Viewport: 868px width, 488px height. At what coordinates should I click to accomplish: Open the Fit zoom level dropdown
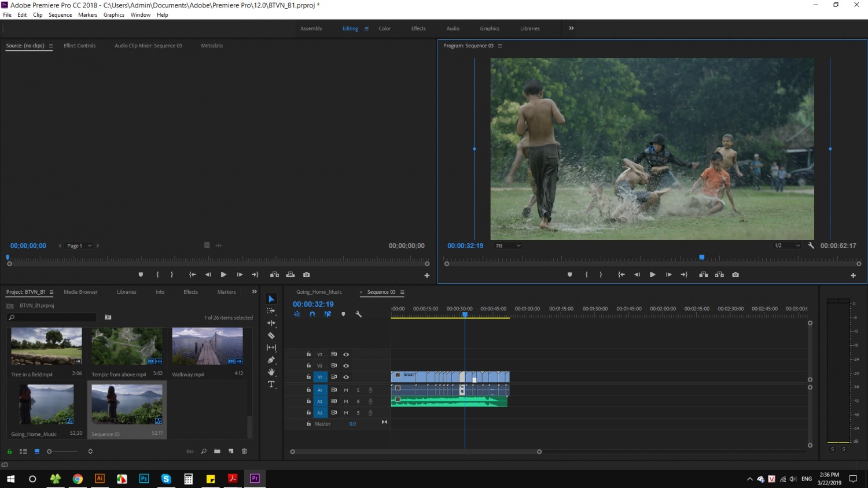coord(508,246)
